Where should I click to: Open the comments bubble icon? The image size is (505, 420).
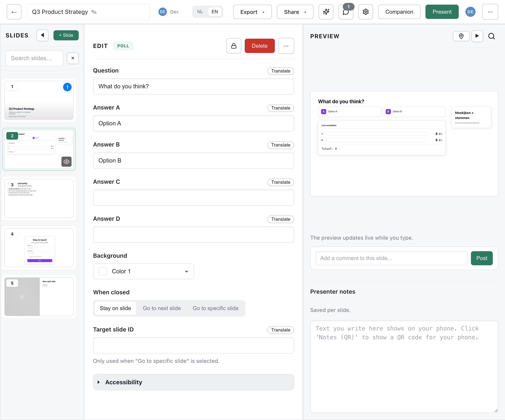point(346,12)
